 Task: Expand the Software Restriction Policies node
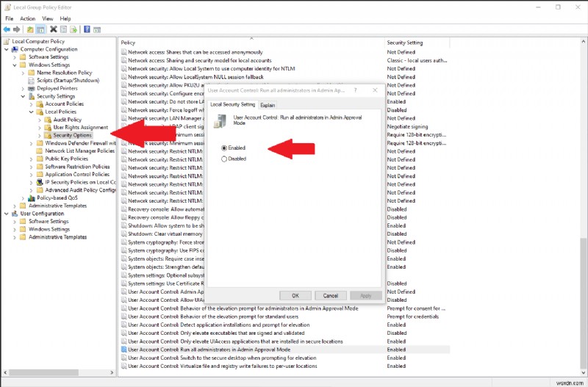32,167
